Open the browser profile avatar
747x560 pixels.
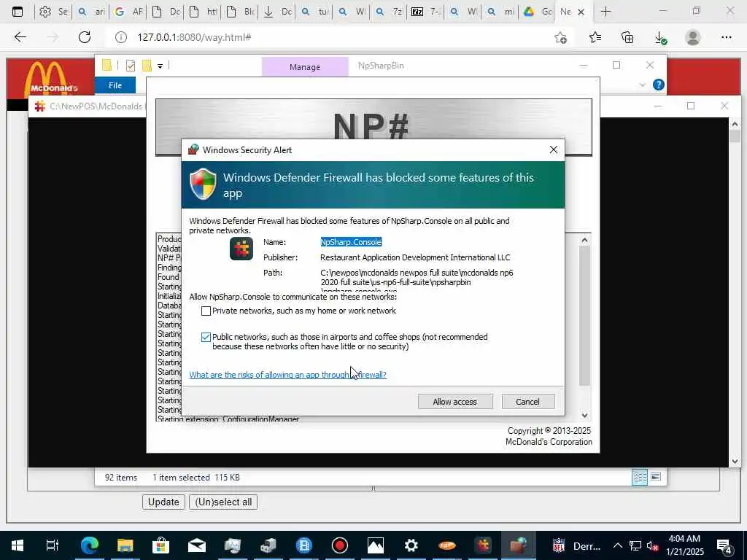pos(693,37)
